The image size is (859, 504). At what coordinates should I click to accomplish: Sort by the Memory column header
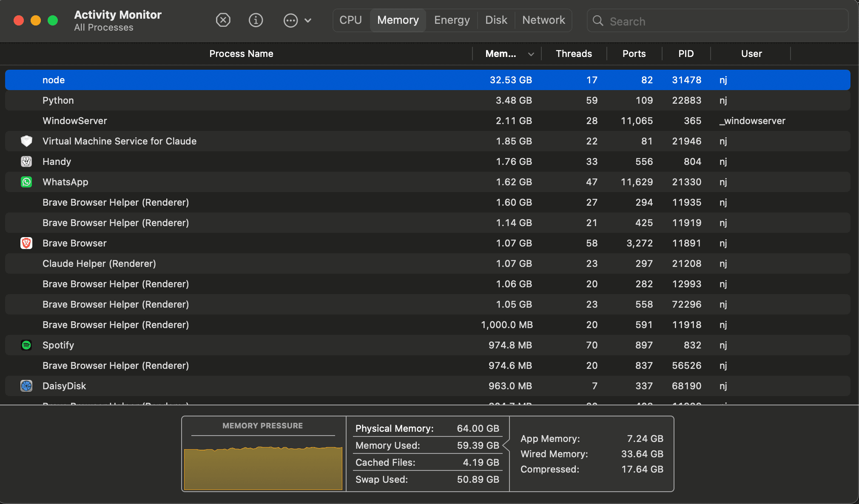point(501,54)
